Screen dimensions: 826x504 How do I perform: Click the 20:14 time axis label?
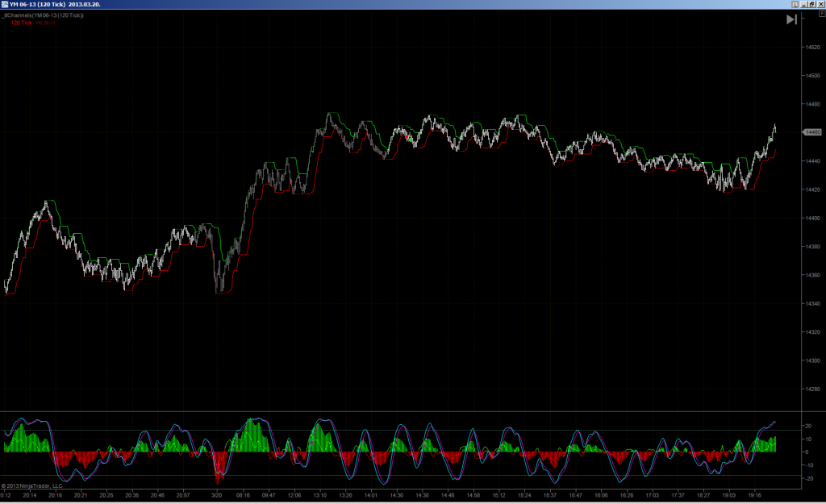coord(30,495)
